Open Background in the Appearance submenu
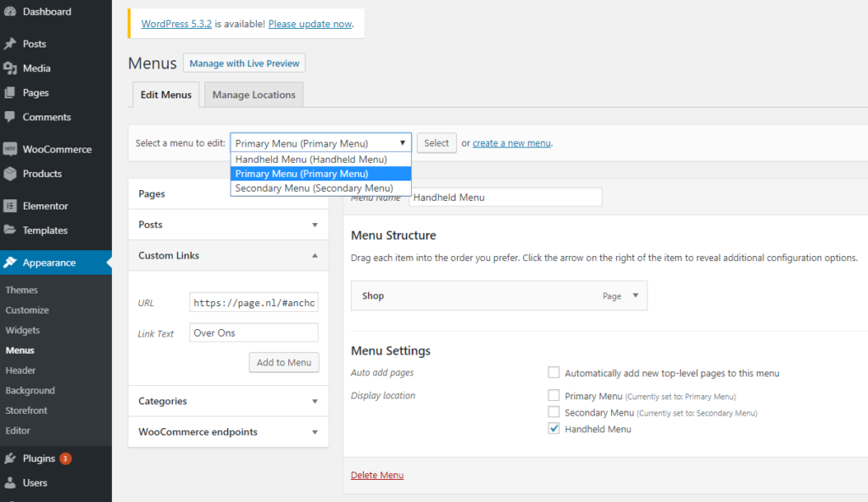Viewport: 868px width, 502px height. 30,390
